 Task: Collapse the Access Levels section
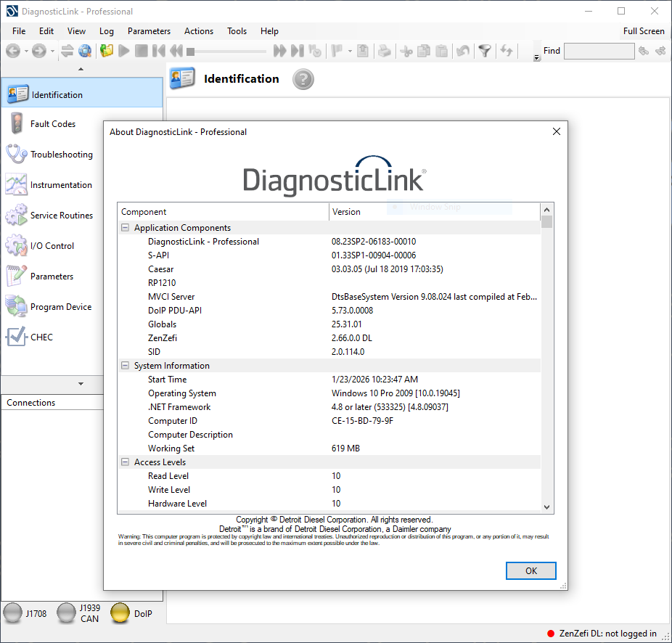125,462
